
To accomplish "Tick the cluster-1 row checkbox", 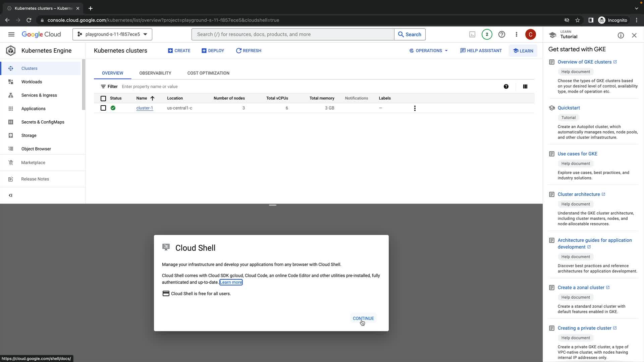I will coord(103,108).
